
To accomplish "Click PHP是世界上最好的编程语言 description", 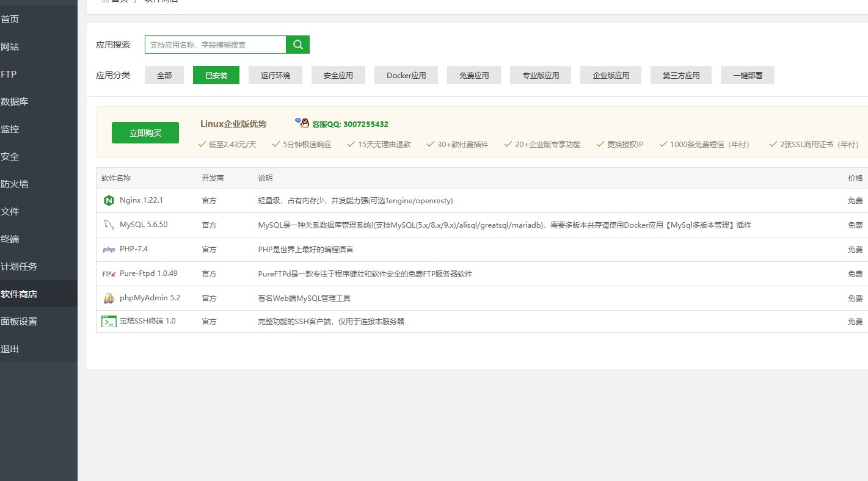I will point(305,250).
